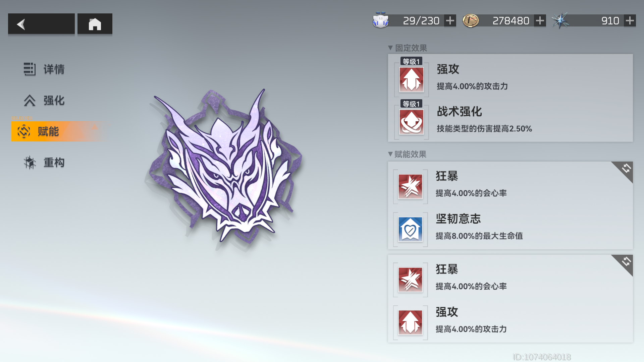Select text 技能类型的伤害提高2.50%
644x362 pixels.
(x=484, y=129)
